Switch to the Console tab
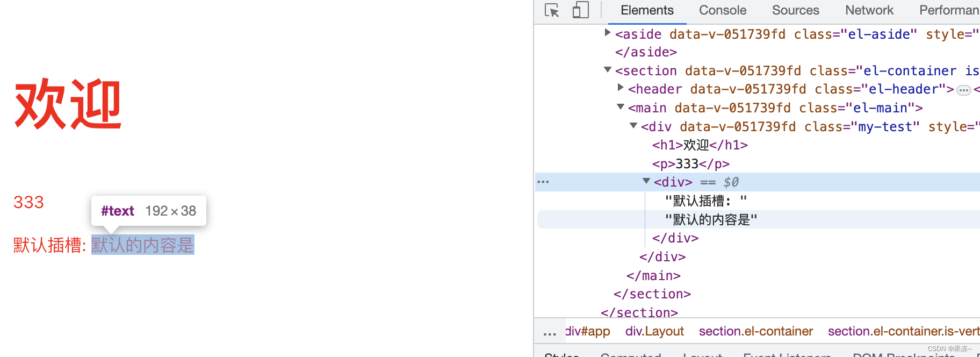This screenshot has width=980, height=357. [723, 10]
